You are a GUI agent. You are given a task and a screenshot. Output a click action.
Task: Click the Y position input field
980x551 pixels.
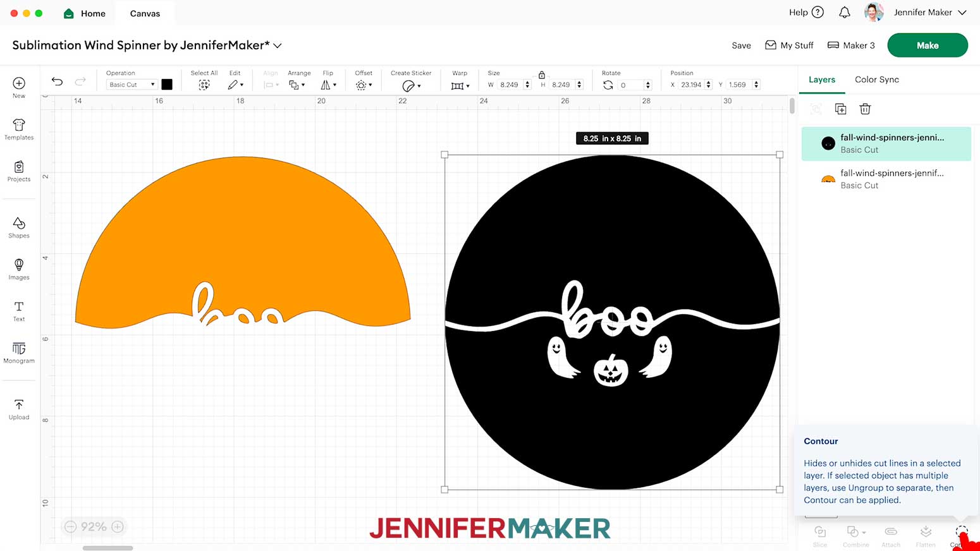click(739, 85)
